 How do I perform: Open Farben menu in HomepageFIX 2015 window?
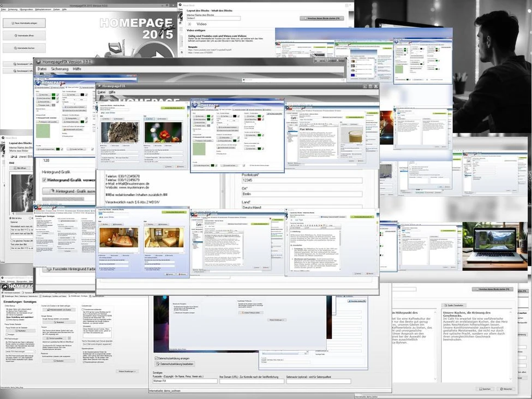[x=56, y=9]
